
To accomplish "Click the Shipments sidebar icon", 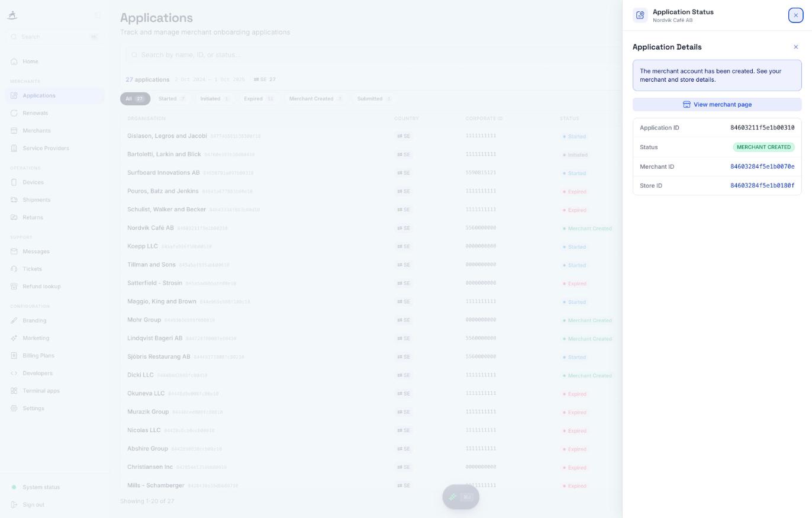I will click(x=14, y=200).
